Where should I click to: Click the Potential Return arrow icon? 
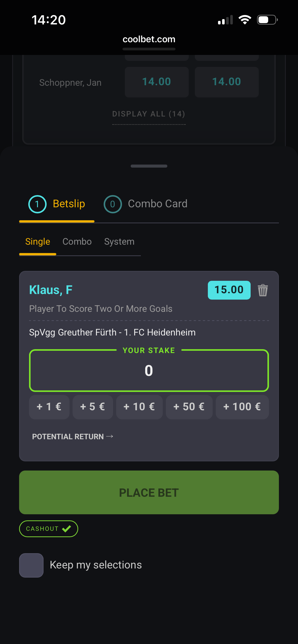(x=110, y=436)
